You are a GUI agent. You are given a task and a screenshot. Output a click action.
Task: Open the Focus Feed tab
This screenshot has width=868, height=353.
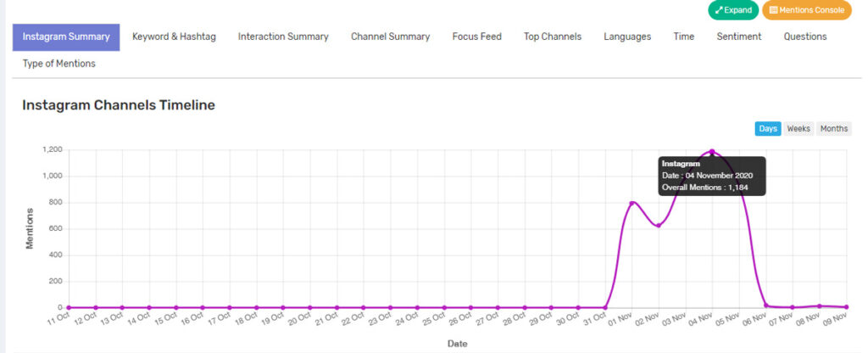[476, 36]
